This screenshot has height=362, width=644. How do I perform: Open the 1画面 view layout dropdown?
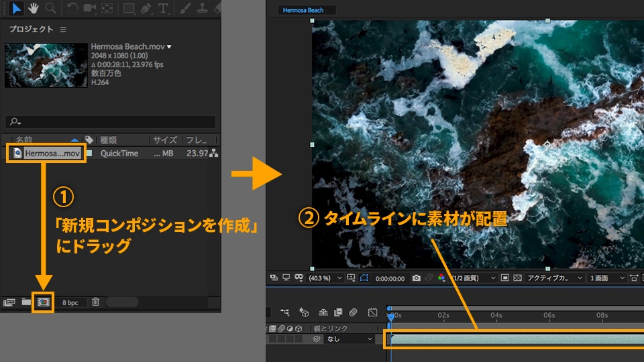click(x=607, y=278)
